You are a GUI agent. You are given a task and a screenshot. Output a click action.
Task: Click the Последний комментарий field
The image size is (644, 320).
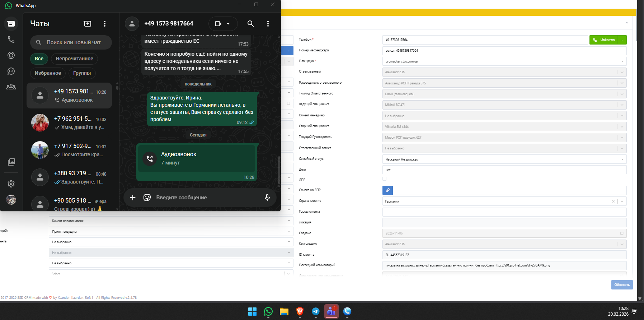pyautogui.click(x=504, y=265)
